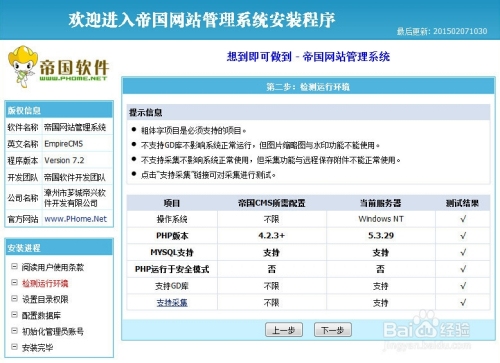This screenshot has width=500, height=363.
Task: Click the PHP运行于安全模式 row label
Action: coord(172,269)
